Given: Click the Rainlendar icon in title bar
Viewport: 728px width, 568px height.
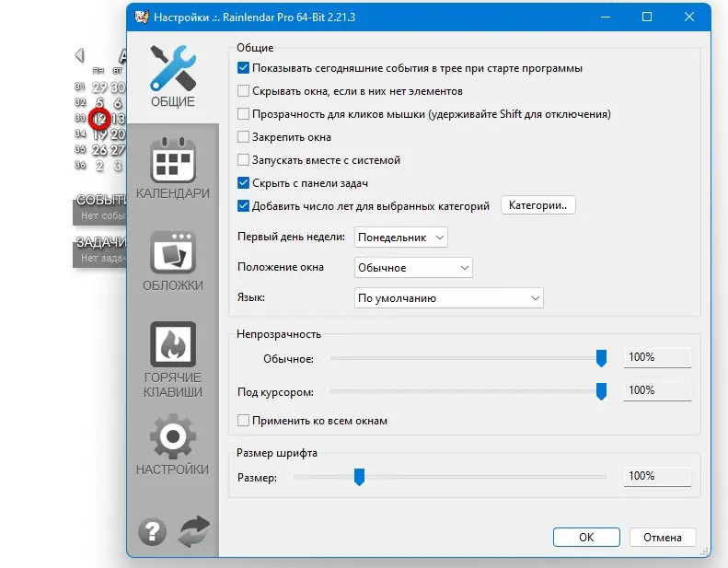Looking at the screenshot, I should [141, 17].
